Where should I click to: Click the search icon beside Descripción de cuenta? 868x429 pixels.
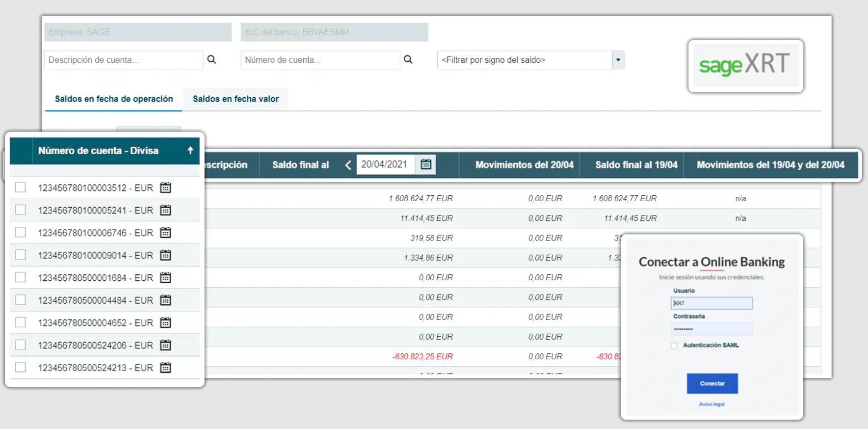click(211, 59)
